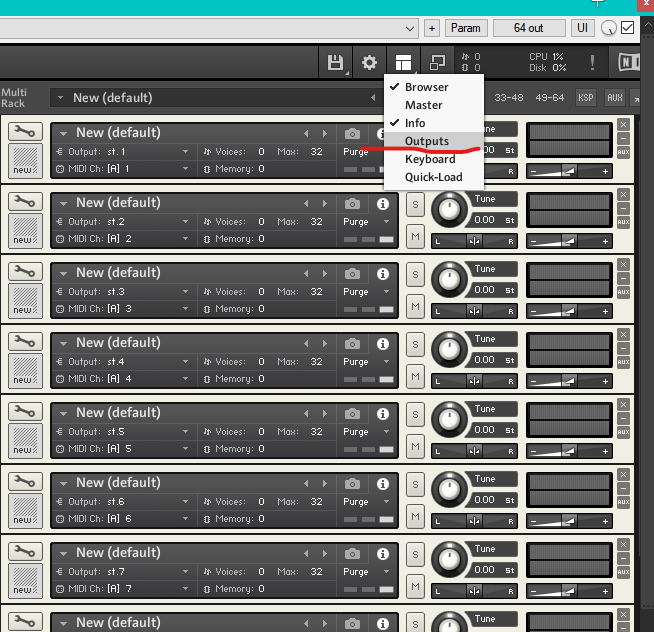Decrease volume minus on st.3 instrument
Viewport: 654px width, 632px height.
[533, 312]
